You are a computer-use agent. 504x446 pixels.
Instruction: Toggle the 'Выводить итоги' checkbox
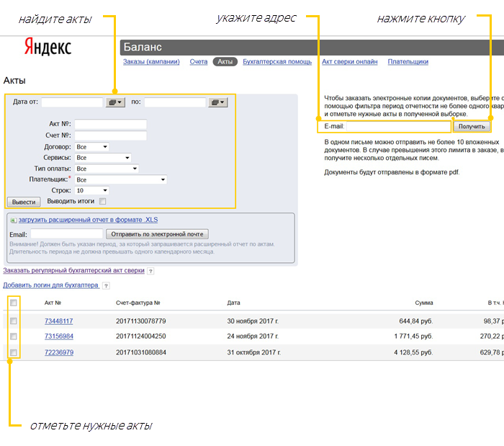[x=102, y=201]
